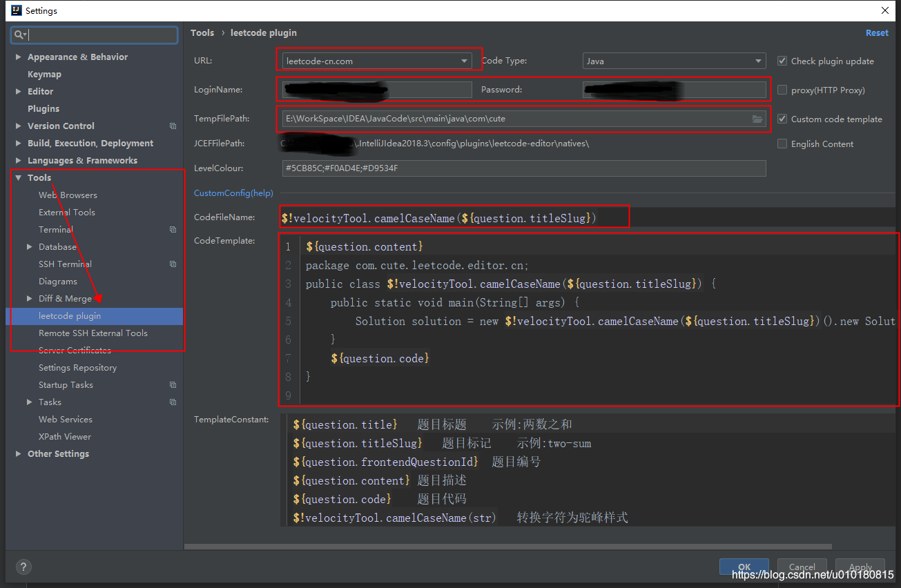Image resolution: width=901 pixels, height=588 pixels.
Task: Click Tools in the breadcrumb path
Action: [x=202, y=32]
